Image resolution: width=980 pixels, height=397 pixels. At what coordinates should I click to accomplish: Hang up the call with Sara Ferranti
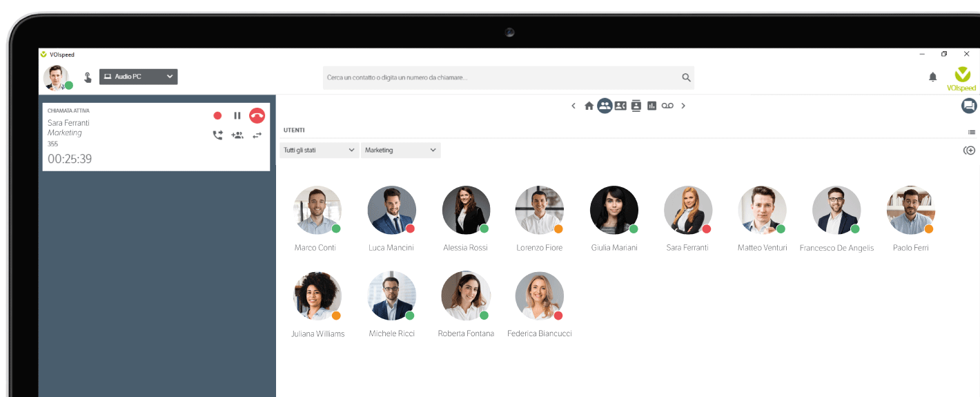[x=257, y=116]
